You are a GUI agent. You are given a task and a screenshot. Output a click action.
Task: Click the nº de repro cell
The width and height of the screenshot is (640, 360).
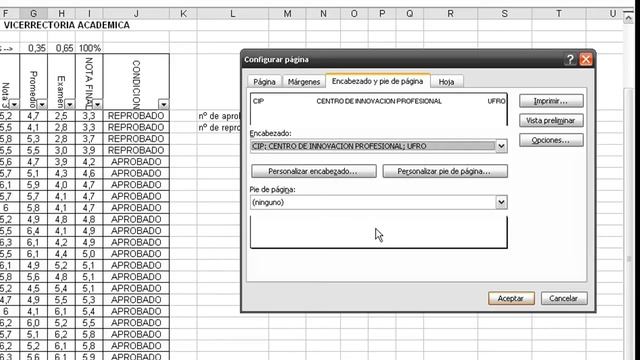click(220, 127)
